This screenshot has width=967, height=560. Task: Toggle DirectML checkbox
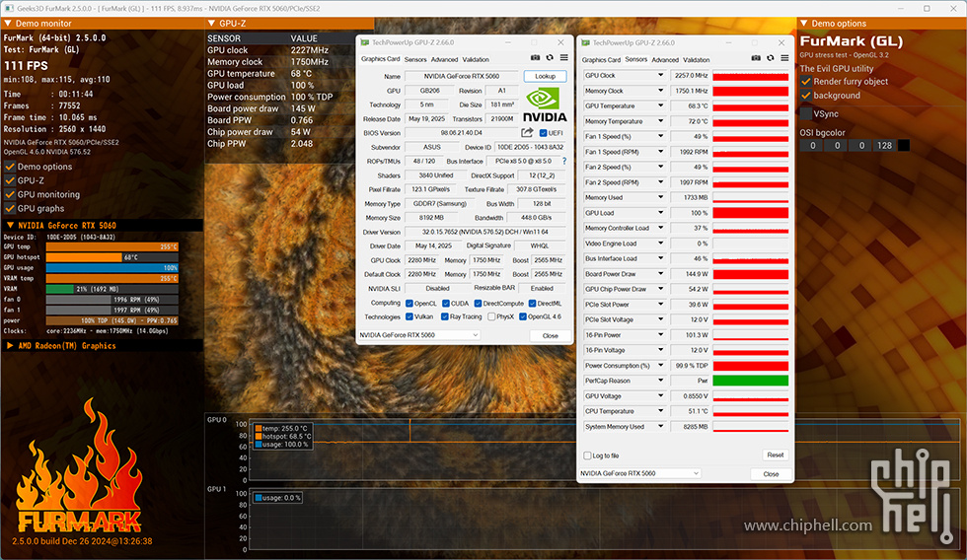[x=532, y=303]
